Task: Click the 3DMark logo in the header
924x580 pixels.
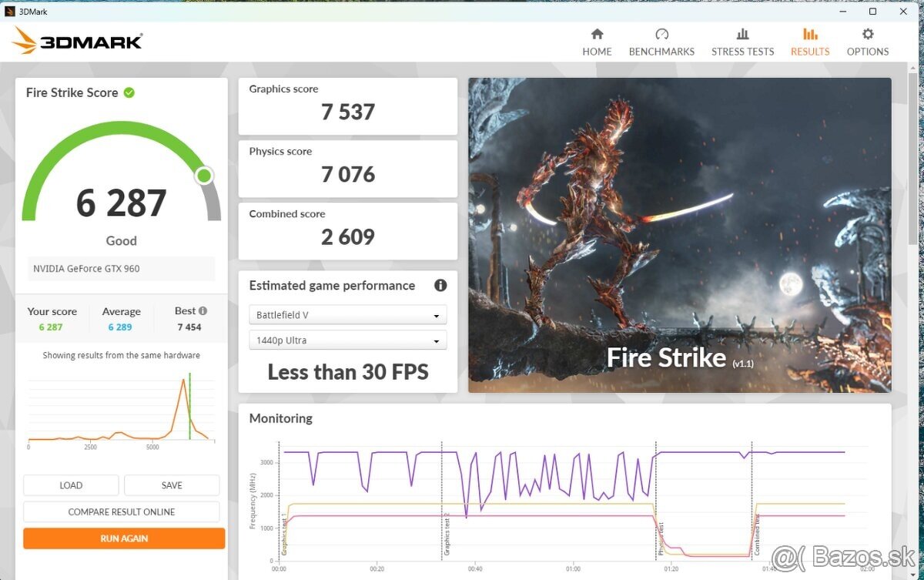Action: [78, 41]
